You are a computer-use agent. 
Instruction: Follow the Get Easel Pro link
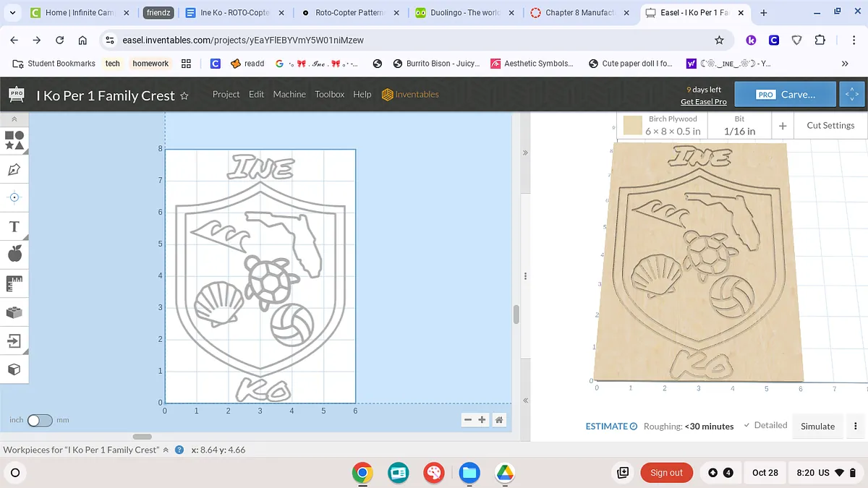[703, 102]
